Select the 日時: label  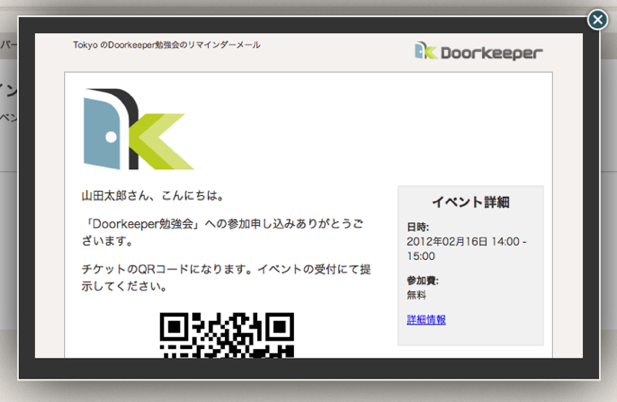tap(417, 227)
